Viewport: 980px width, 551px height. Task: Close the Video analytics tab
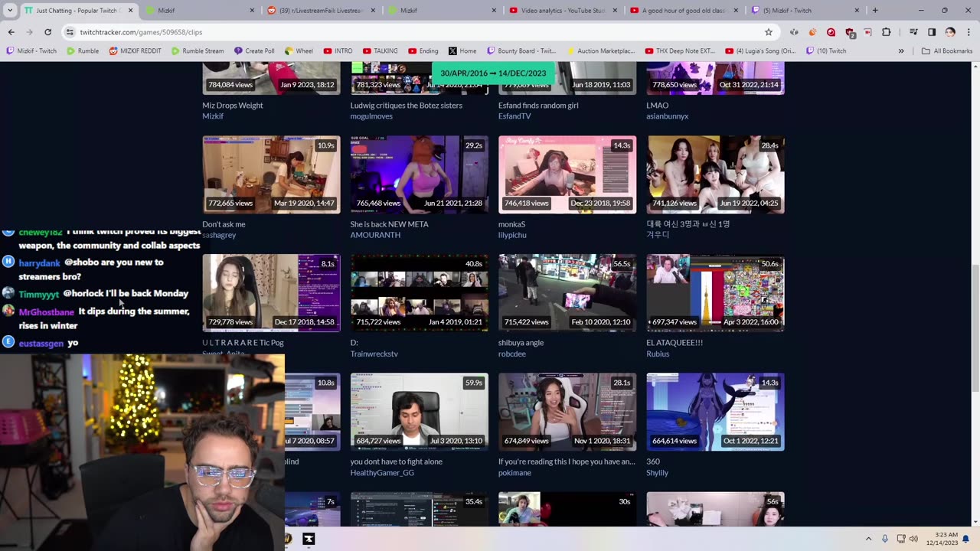pos(615,11)
